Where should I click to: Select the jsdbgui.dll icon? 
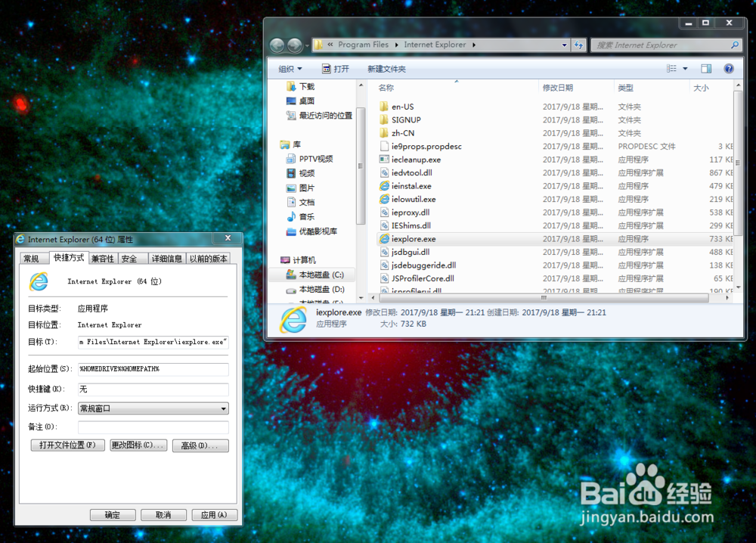click(384, 252)
